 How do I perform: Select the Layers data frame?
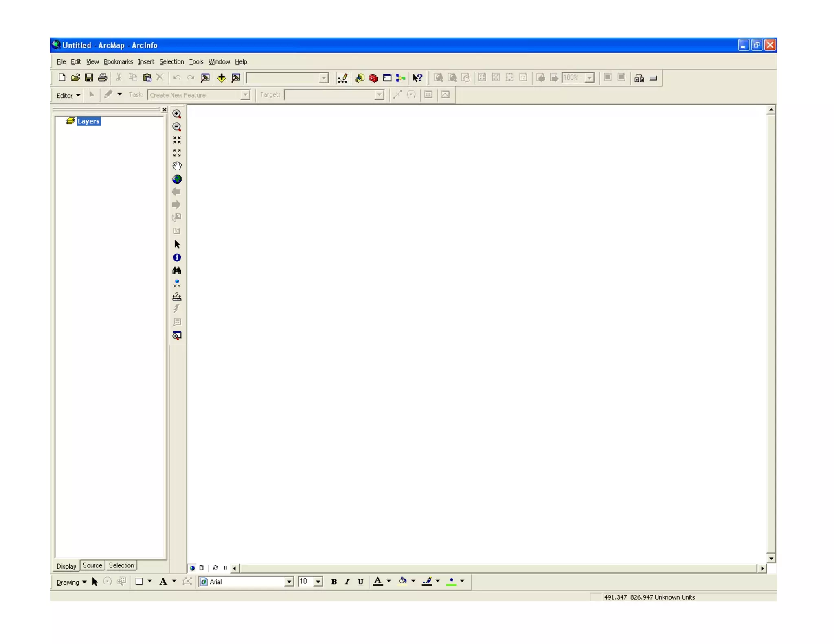coord(88,121)
